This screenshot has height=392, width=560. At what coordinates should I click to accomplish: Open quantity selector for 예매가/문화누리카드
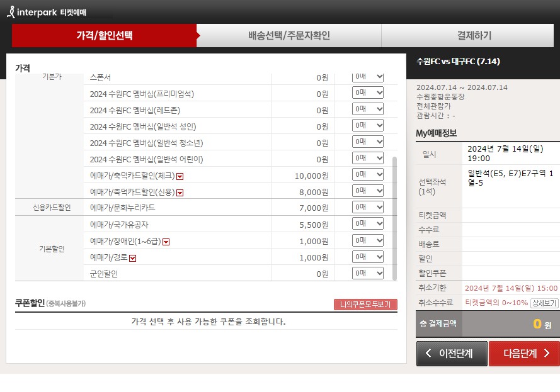click(367, 207)
